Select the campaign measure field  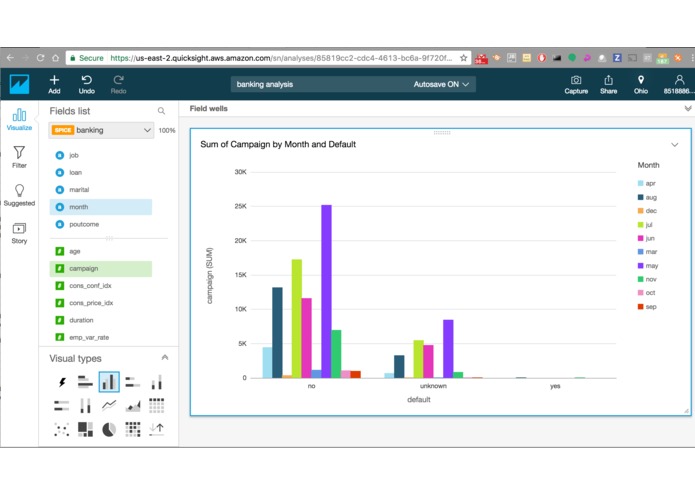pos(101,268)
